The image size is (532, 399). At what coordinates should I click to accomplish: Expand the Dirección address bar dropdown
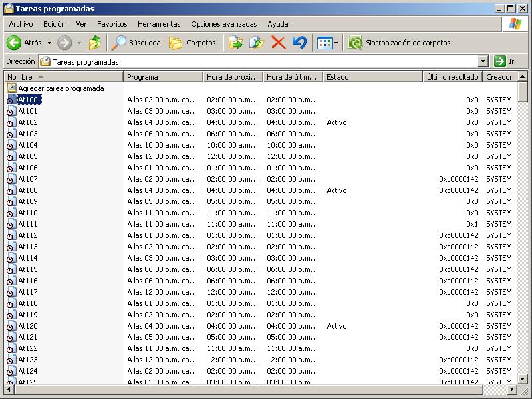(483, 61)
